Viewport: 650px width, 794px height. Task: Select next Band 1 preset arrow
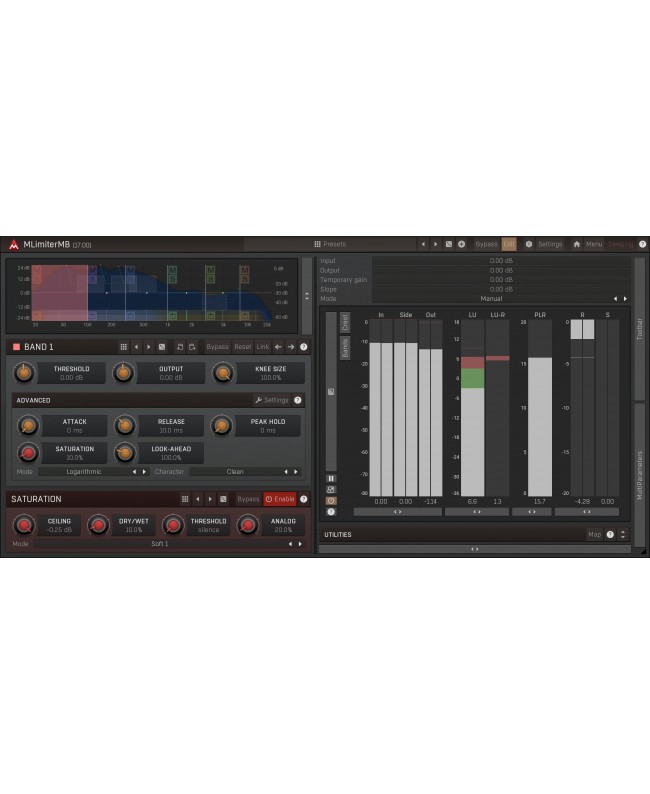coord(149,347)
